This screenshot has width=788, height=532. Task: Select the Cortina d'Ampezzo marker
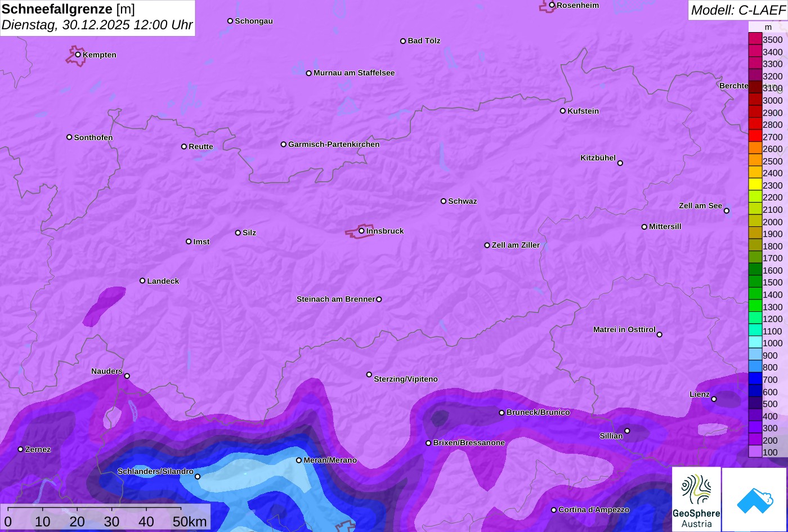coord(554,510)
